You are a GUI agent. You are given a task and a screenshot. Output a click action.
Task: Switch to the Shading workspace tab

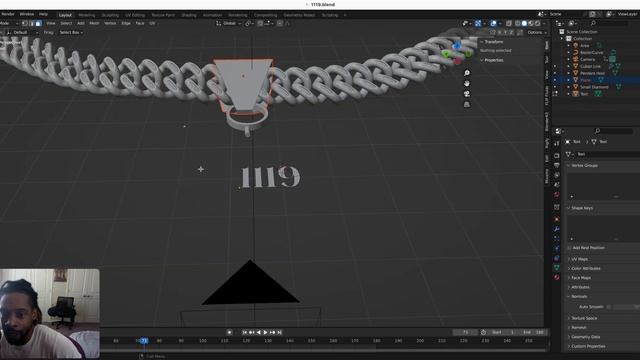click(x=189, y=15)
